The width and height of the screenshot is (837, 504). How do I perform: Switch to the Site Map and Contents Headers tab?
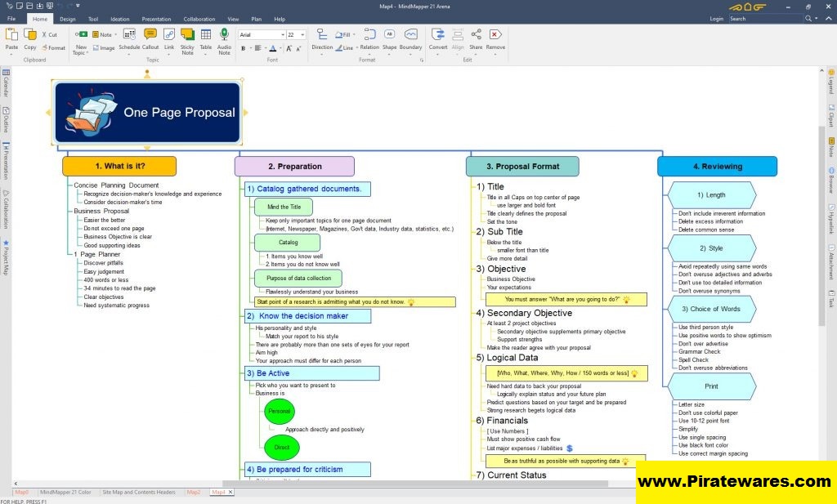(x=138, y=493)
